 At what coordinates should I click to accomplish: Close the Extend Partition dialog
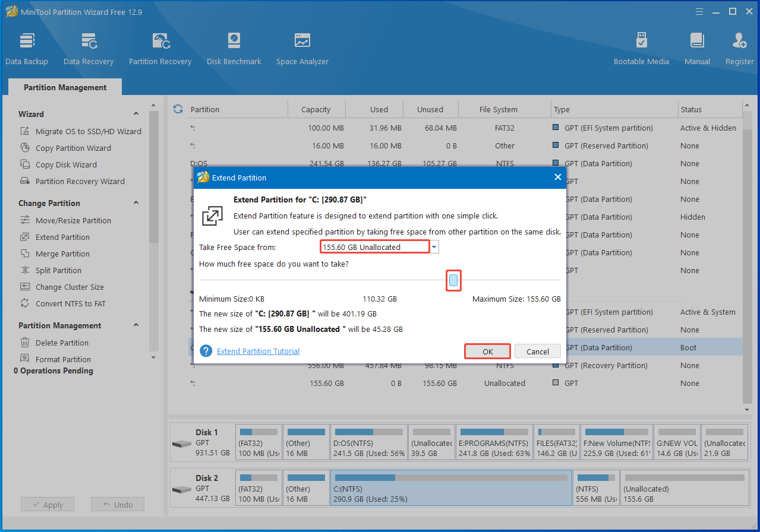[557, 177]
